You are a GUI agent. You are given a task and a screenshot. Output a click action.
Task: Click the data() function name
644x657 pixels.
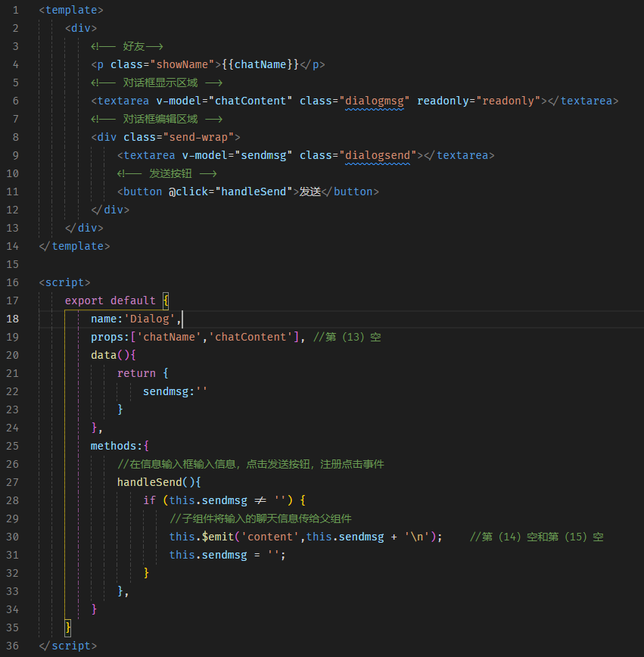(104, 355)
